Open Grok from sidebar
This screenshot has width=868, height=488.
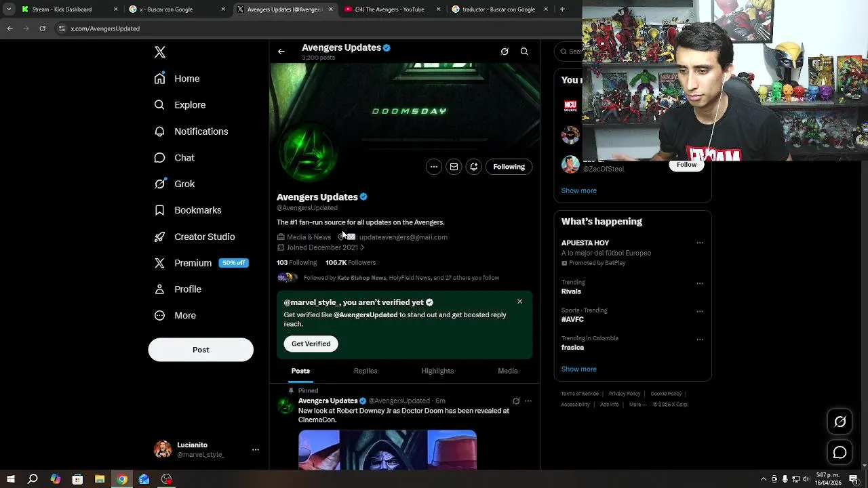[174, 184]
